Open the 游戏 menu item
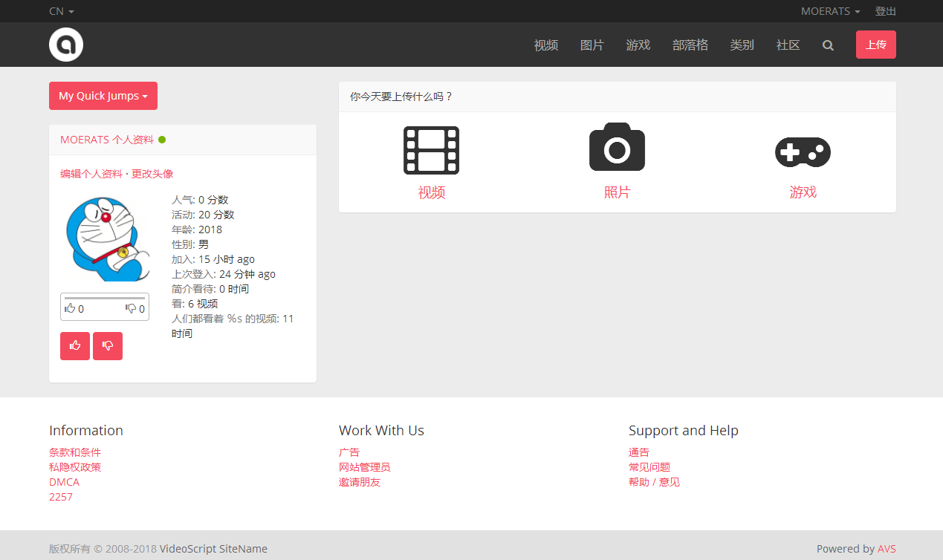Screen dimensions: 943x560 [x=638, y=45]
